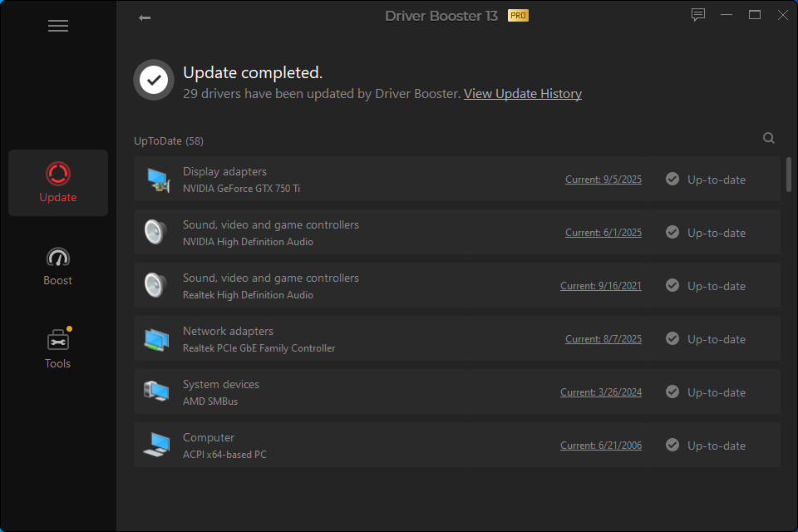Click Current: 9/5/2025 for the display adapter
The width and height of the screenshot is (798, 532).
tap(603, 179)
